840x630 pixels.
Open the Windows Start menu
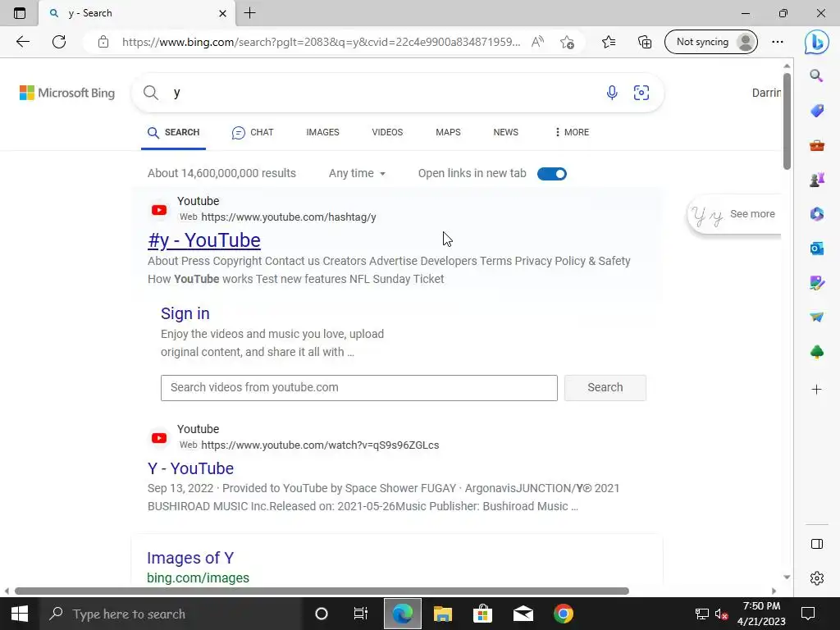click(20, 614)
